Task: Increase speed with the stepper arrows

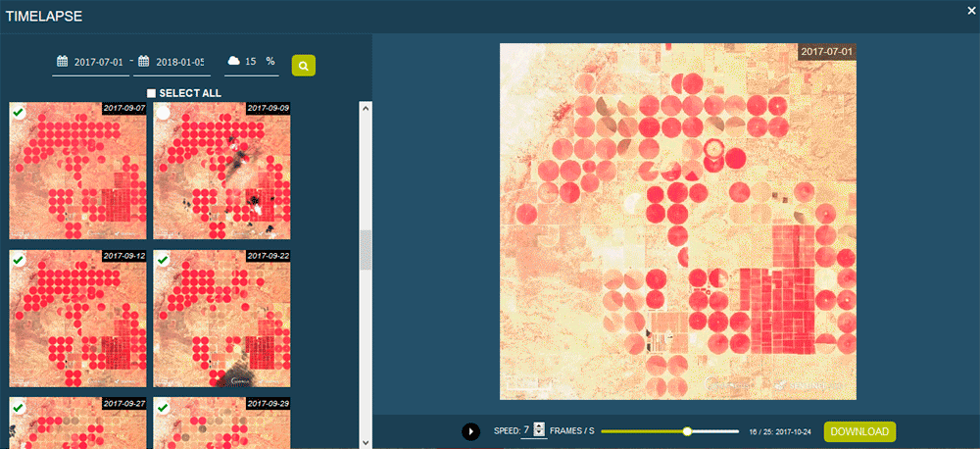Action: [539, 427]
